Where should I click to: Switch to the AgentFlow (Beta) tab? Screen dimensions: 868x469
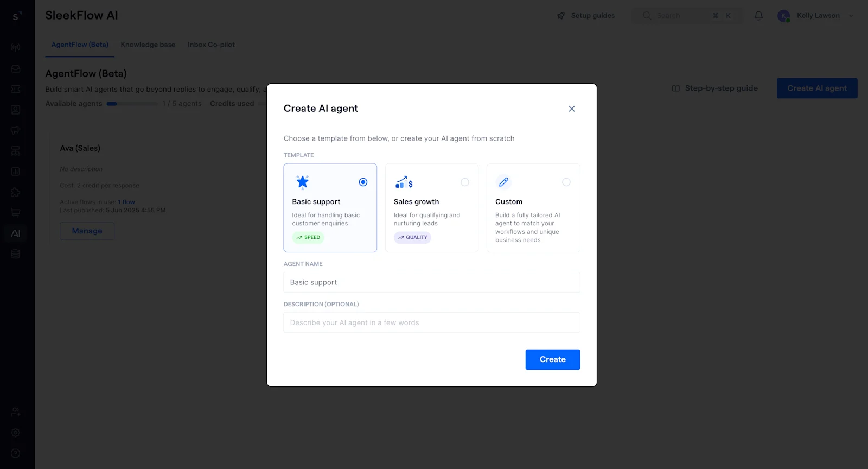tap(80, 45)
